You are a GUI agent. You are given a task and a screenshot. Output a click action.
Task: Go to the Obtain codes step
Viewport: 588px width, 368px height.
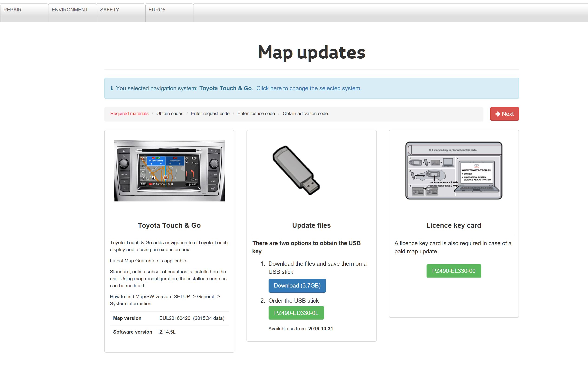[x=170, y=114]
